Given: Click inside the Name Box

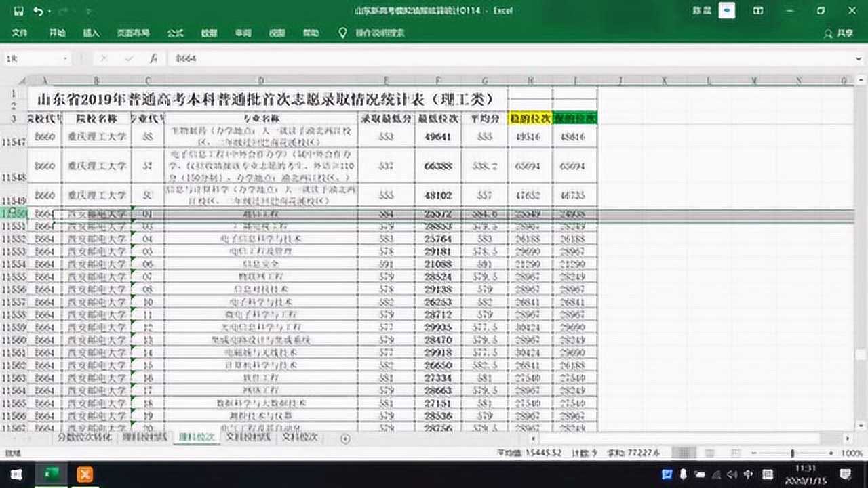Looking at the screenshot, I should (33, 59).
